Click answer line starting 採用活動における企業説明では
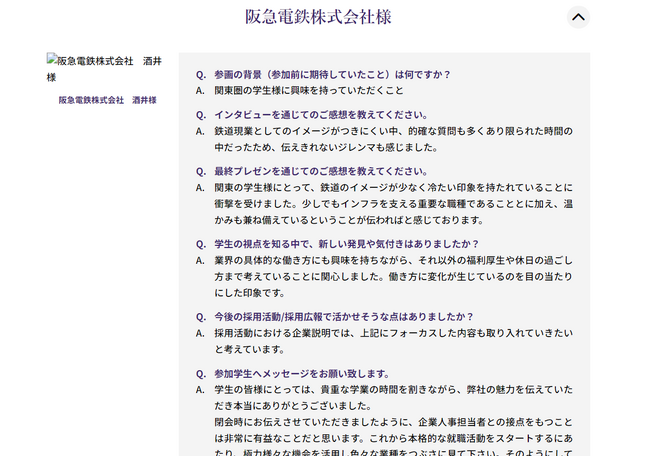Screen dimensions: 650x456 [393, 333]
